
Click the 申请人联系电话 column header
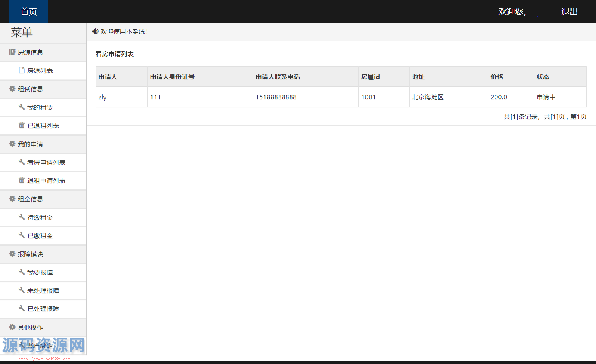click(x=306, y=77)
